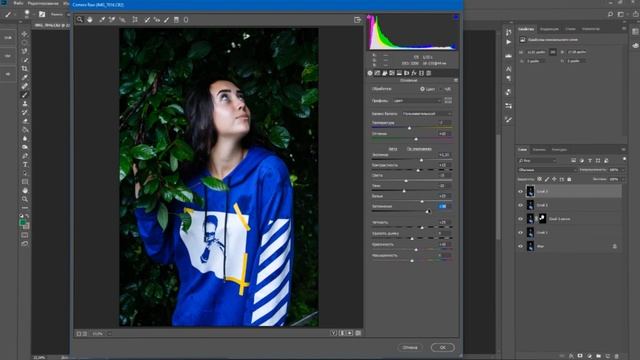Pick the Eyedropper tool in Photoshop toolbox

coord(25,77)
